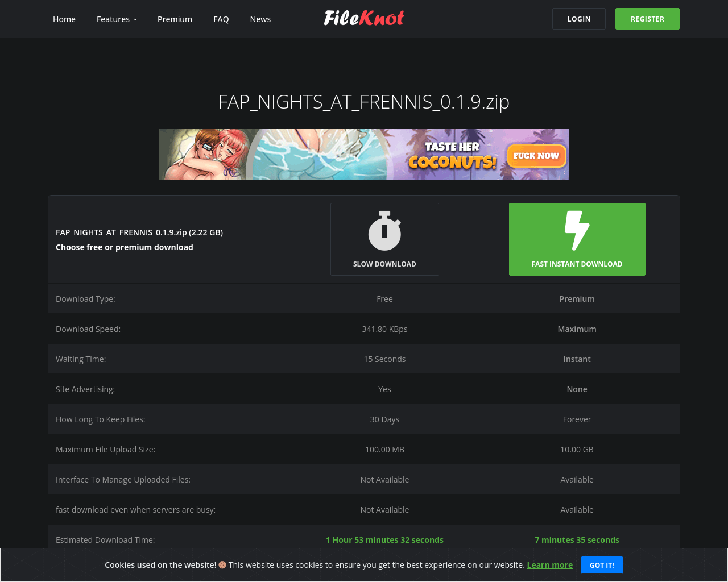
Task: Click the banner ad cartoon image
Action: pos(210,155)
